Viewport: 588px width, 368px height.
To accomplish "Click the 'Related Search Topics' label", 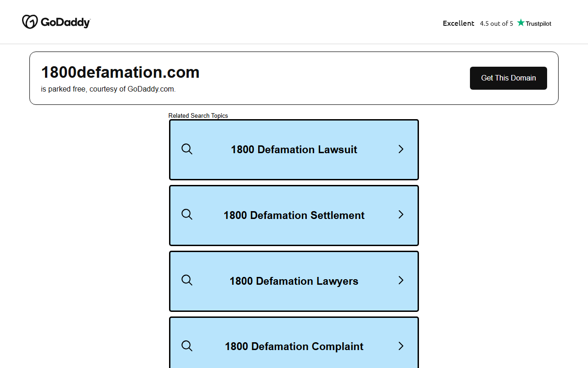I will [198, 115].
